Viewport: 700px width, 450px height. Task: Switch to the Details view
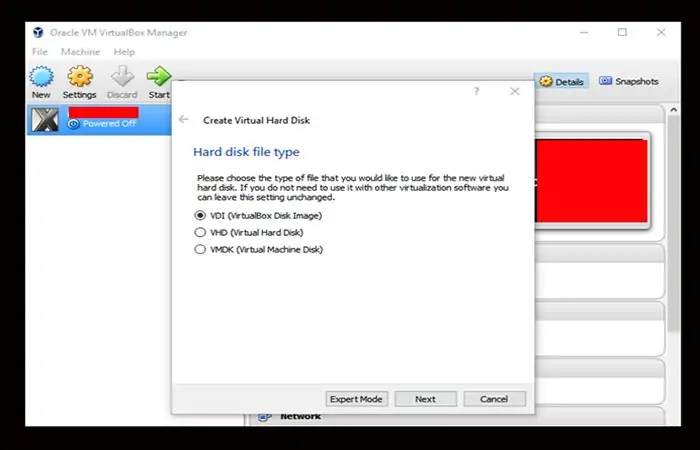click(x=562, y=82)
